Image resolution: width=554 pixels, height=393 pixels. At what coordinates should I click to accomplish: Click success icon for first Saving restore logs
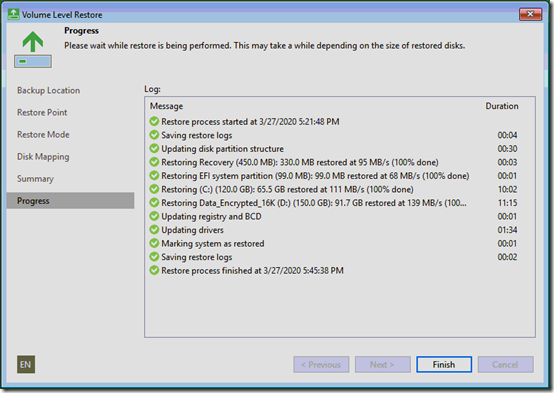(154, 135)
